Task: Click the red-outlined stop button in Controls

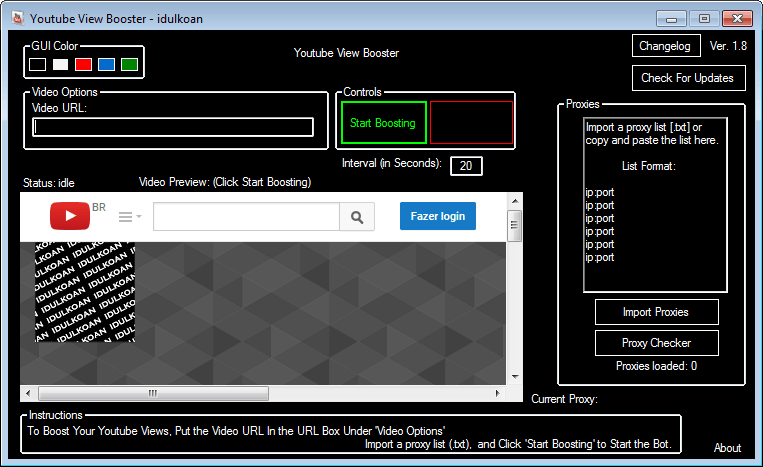Action: [x=471, y=123]
